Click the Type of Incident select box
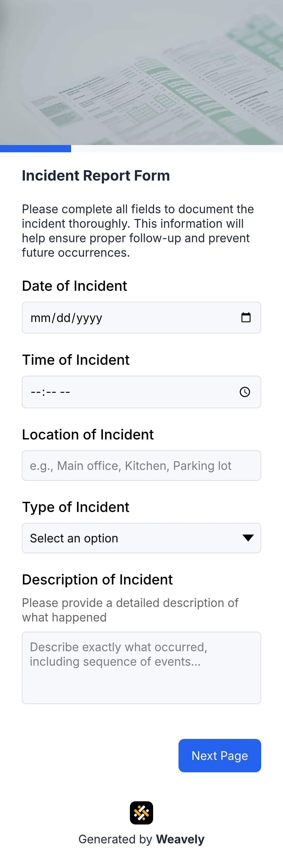The image size is (283, 868). pyautogui.click(x=141, y=538)
